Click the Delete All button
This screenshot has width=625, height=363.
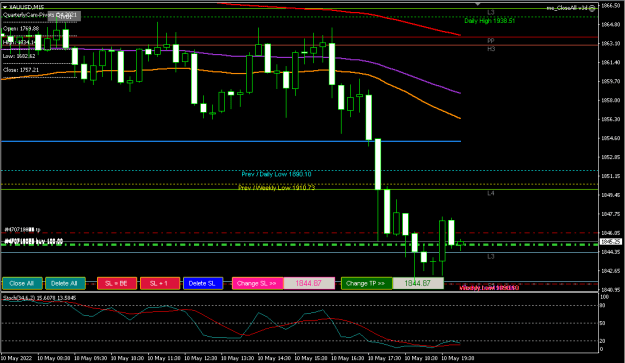coord(65,283)
